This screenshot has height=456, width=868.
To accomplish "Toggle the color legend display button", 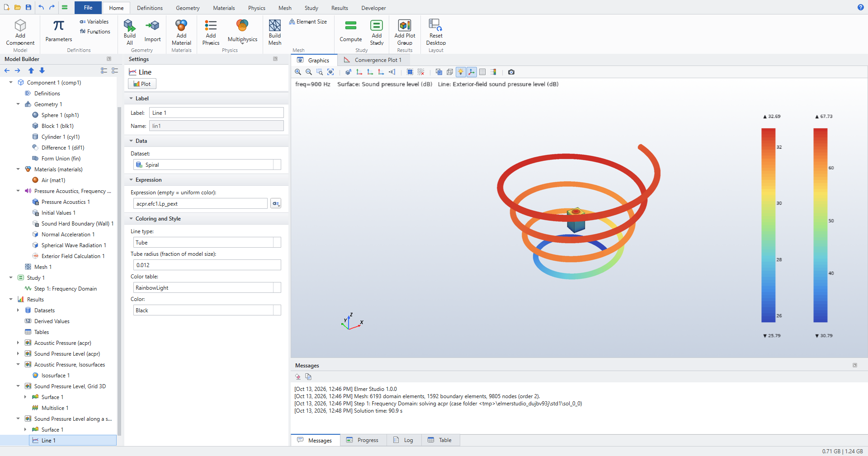I will (x=493, y=72).
